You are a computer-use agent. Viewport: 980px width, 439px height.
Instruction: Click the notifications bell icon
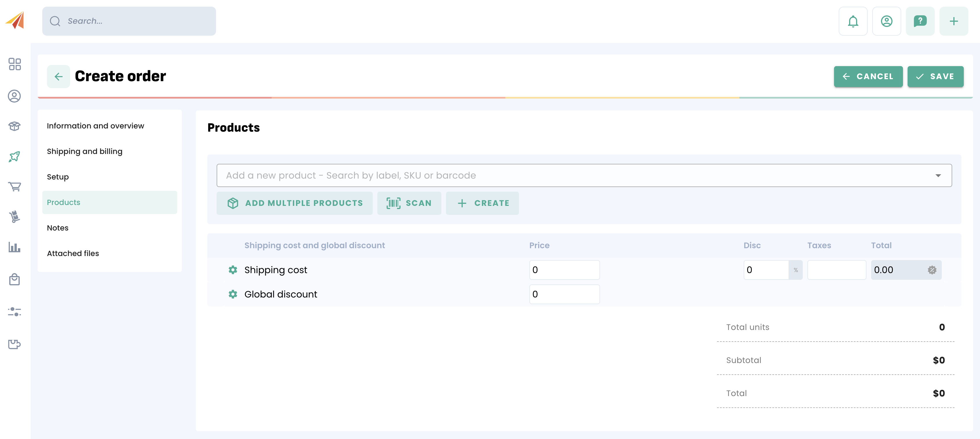point(853,21)
